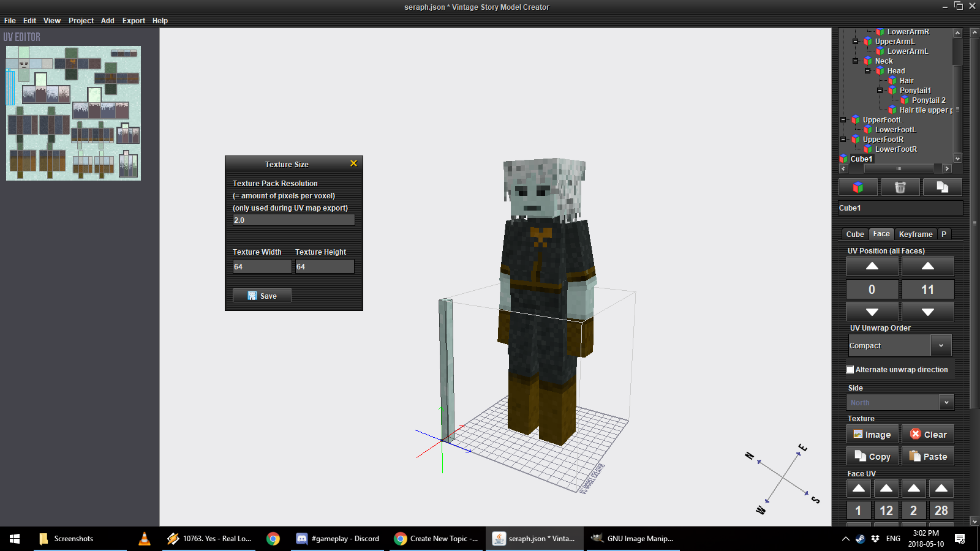980x551 pixels.
Task: Clear the face texture
Action: click(928, 435)
